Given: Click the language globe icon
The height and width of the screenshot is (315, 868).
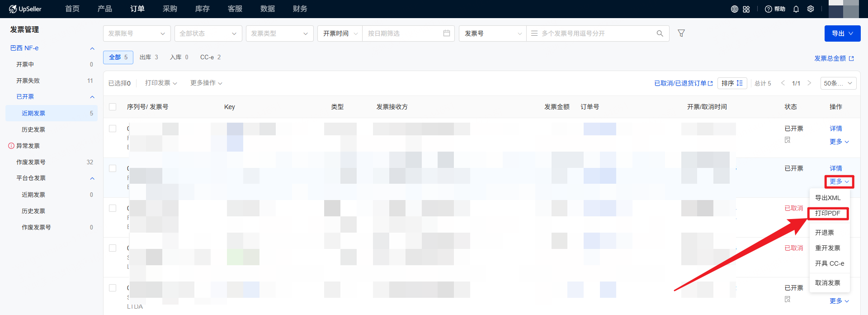Looking at the screenshot, I should [735, 9].
